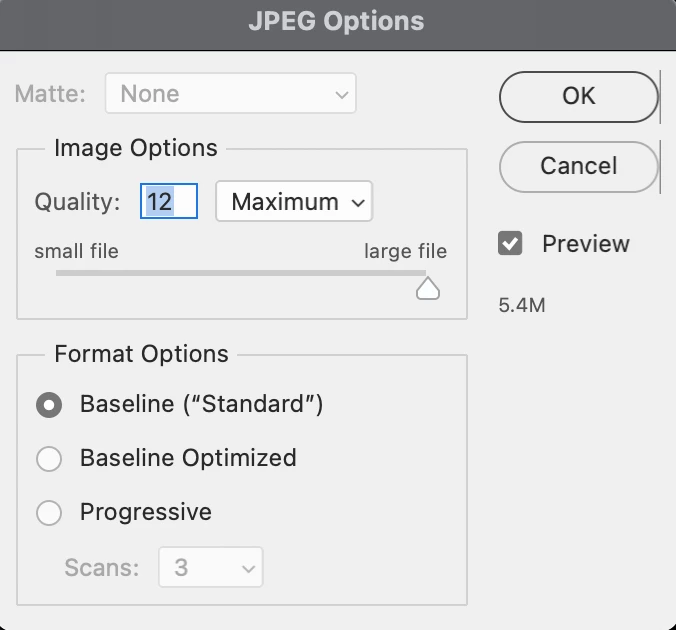Click the OK button
Screen dimensions: 676x630
pyautogui.click(x=578, y=96)
